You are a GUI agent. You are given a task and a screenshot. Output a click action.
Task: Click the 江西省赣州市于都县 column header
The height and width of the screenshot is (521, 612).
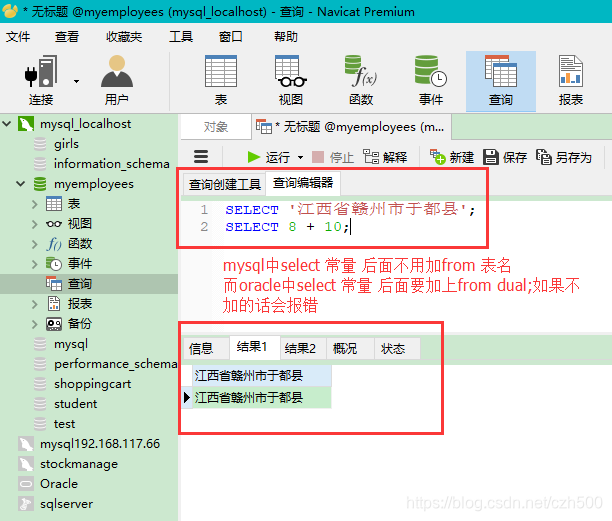click(x=262, y=375)
